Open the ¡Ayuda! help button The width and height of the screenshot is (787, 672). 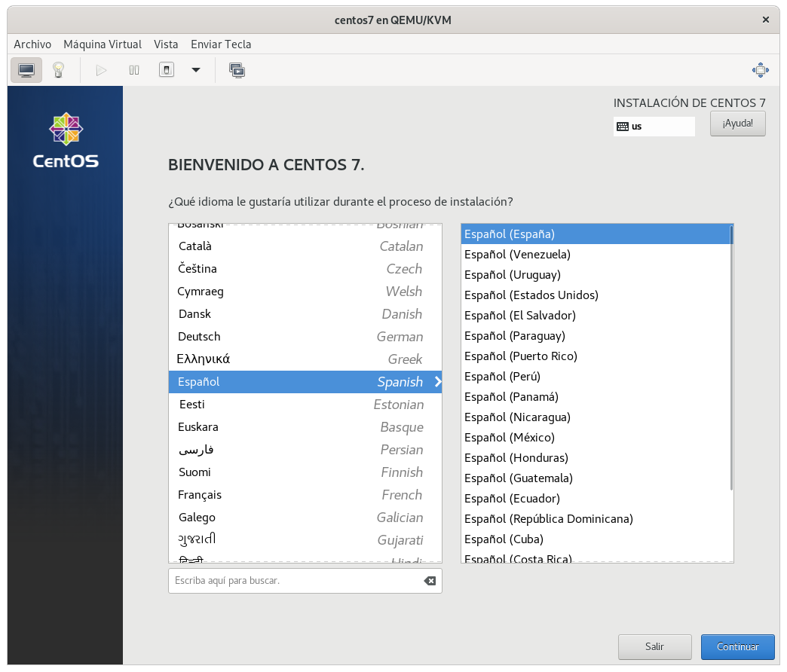click(737, 124)
